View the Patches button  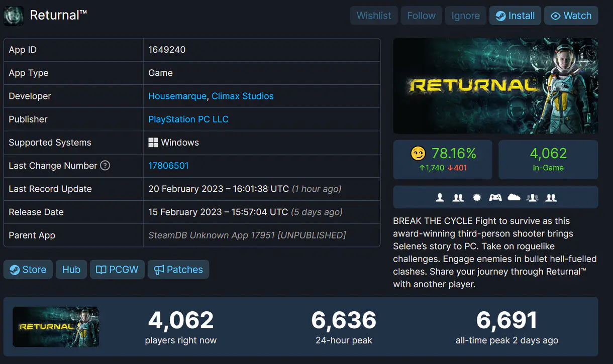pos(178,270)
